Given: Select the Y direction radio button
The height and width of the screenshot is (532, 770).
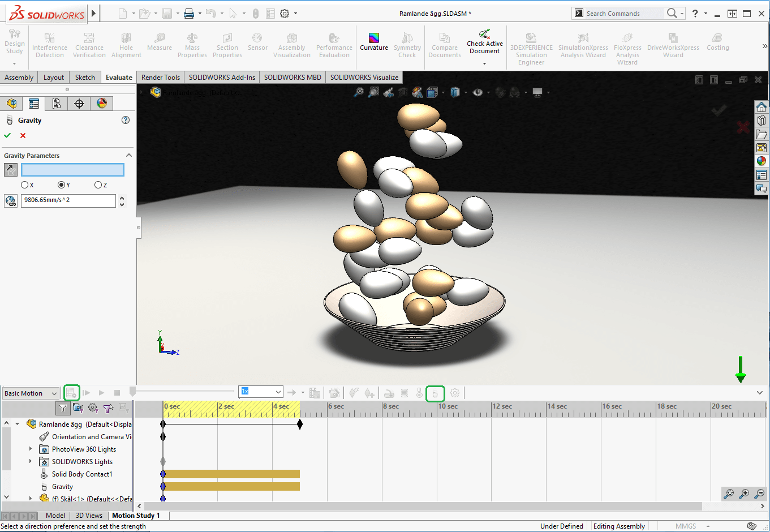Looking at the screenshot, I should tap(61, 185).
